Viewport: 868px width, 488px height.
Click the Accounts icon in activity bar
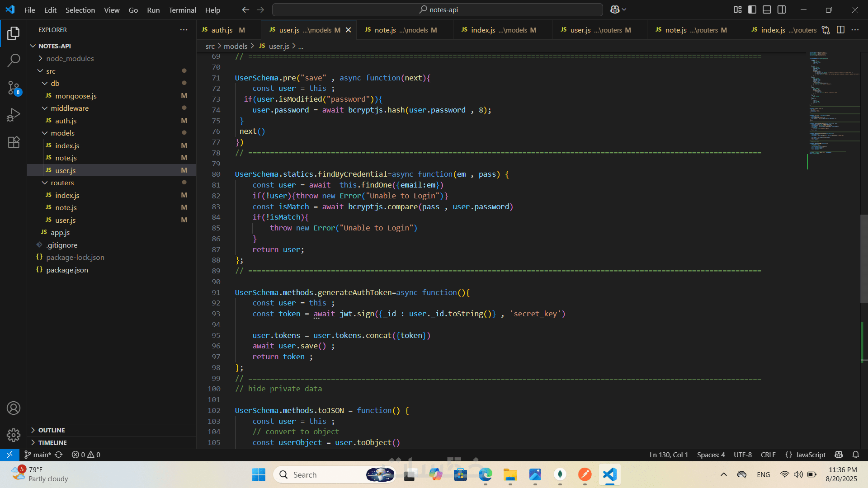(14, 408)
